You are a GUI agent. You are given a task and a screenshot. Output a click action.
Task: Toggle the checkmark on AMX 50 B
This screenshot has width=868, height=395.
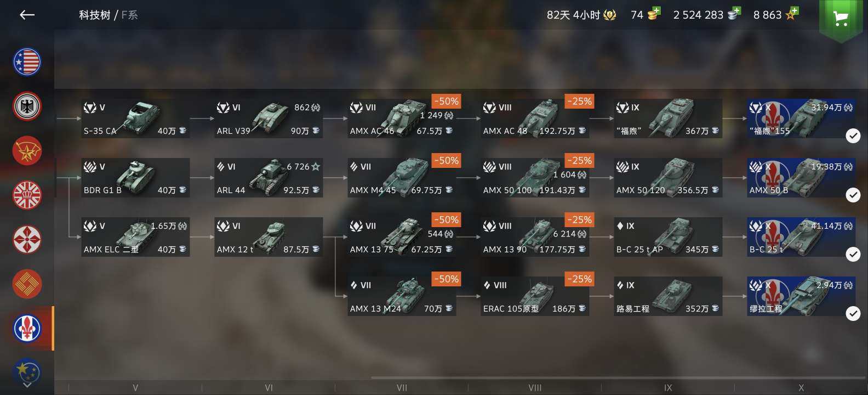click(x=853, y=195)
